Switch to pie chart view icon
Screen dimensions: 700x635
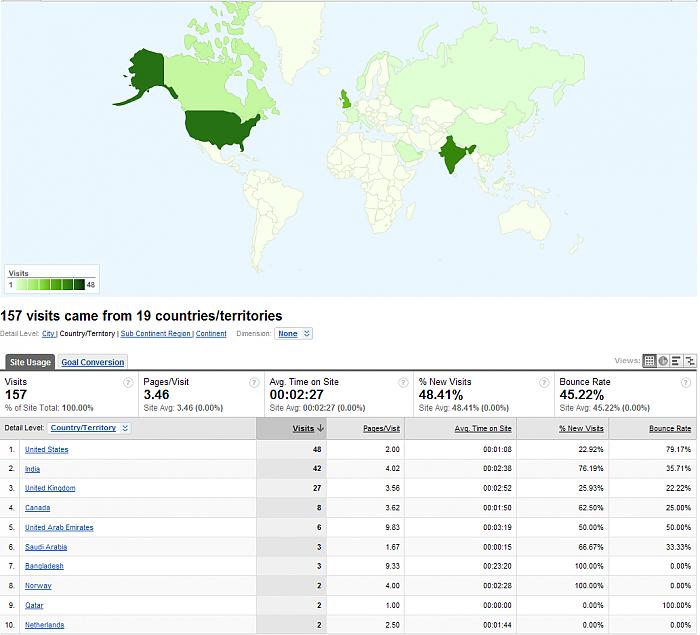tap(663, 361)
